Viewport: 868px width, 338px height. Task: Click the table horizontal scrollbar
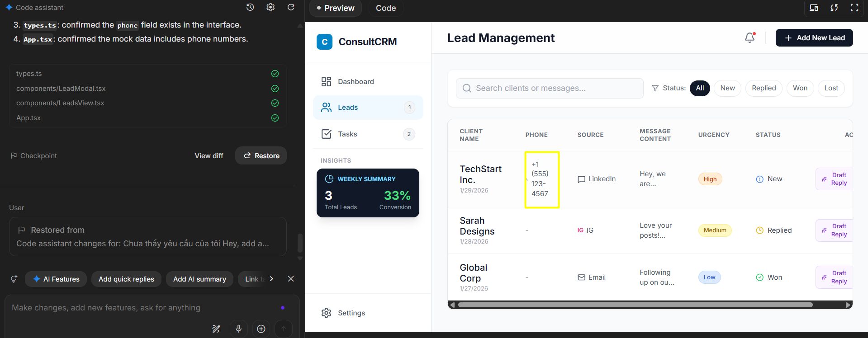point(635,305)
